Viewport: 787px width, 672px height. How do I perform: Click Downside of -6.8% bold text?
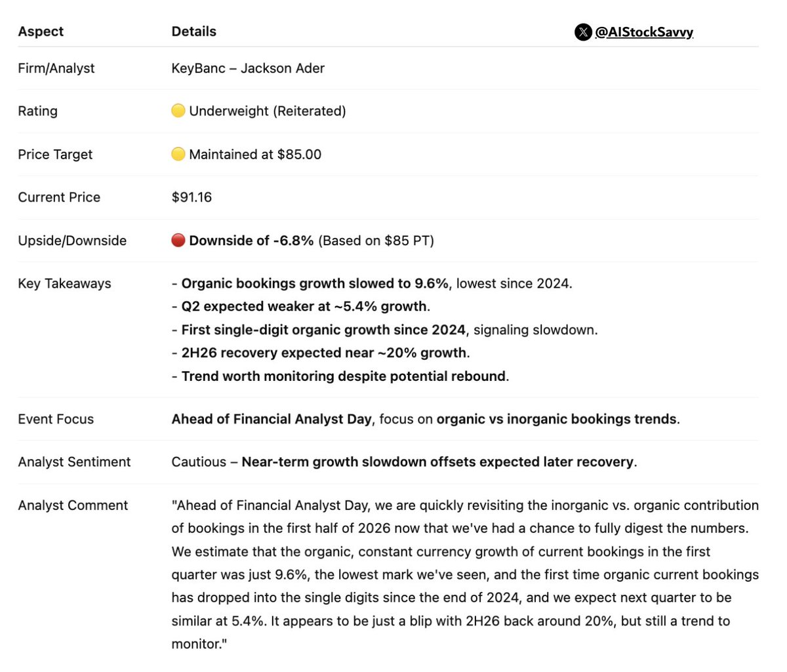[x=251, y=241]
